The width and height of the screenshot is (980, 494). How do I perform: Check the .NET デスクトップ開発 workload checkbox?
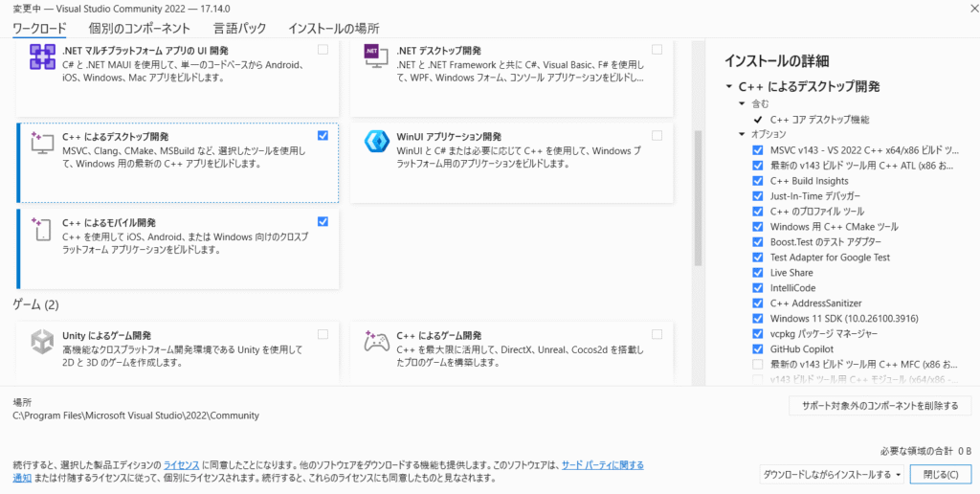(x=657, y=50)
